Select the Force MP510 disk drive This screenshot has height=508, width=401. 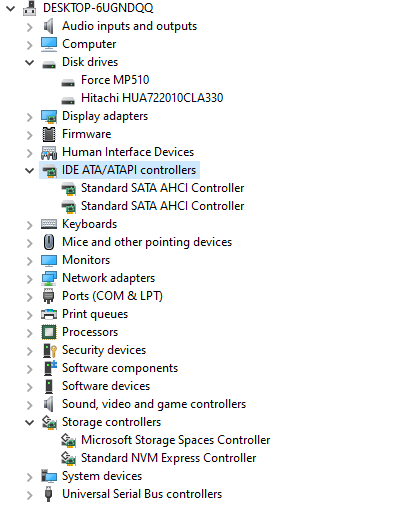pyautogui.click(x=115, y=80)
